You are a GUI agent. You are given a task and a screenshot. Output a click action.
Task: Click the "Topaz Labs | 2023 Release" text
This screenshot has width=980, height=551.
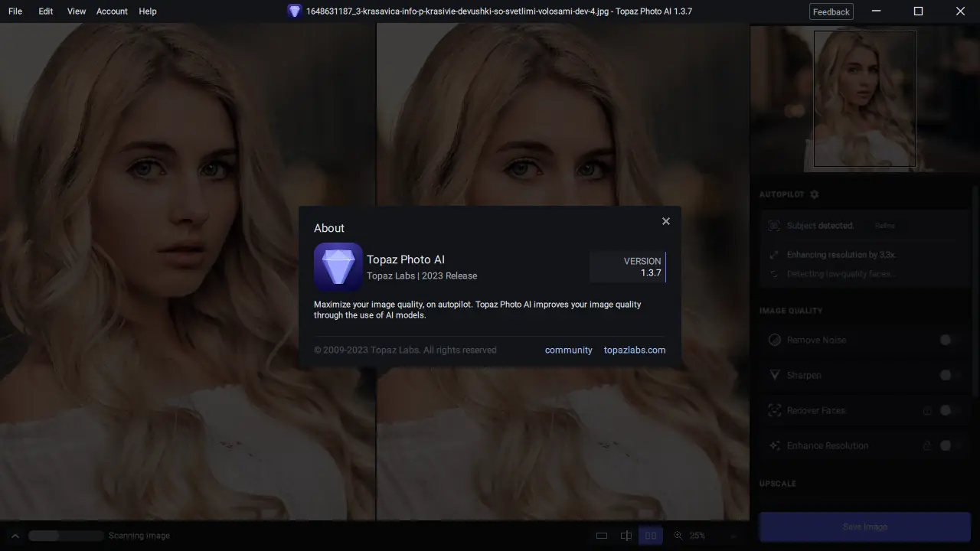[x=422, y=275]
